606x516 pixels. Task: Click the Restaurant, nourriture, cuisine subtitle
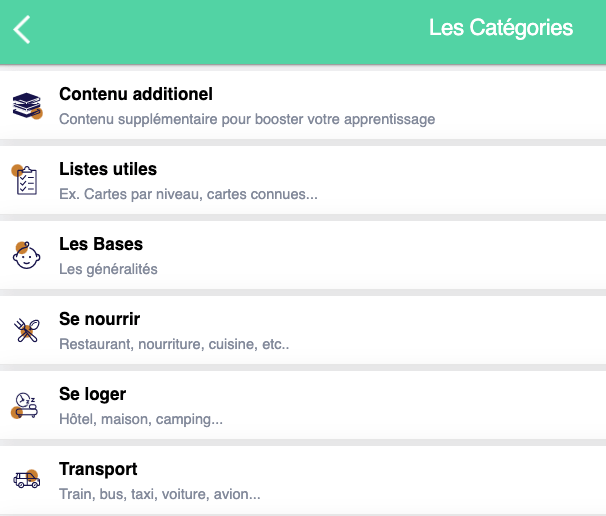[x=174, y=344]
